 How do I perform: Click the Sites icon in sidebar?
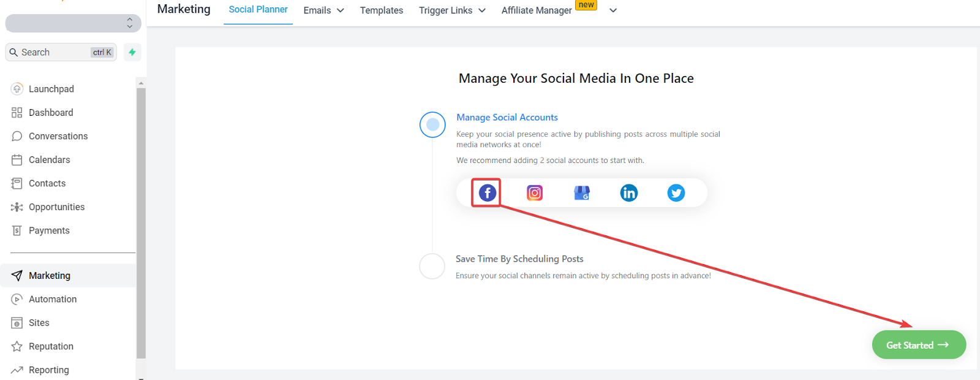click(17, 323)
